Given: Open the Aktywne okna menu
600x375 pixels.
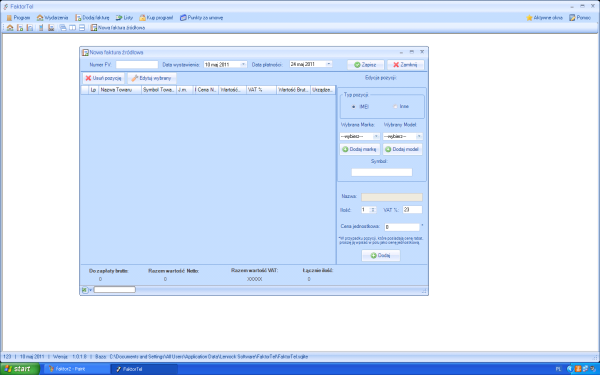Looking at the screenshot, I should (x=544, y=18).
